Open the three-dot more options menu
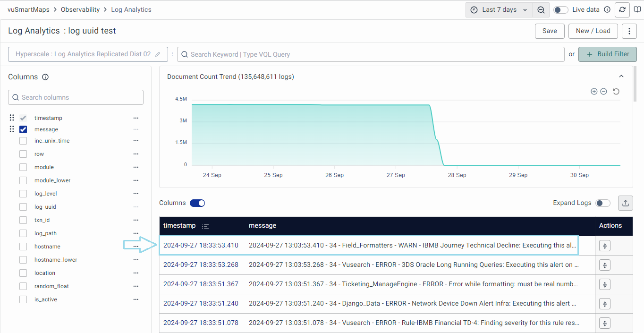Image resolution: width=644 pixels, height=333 pixels. 629,31
